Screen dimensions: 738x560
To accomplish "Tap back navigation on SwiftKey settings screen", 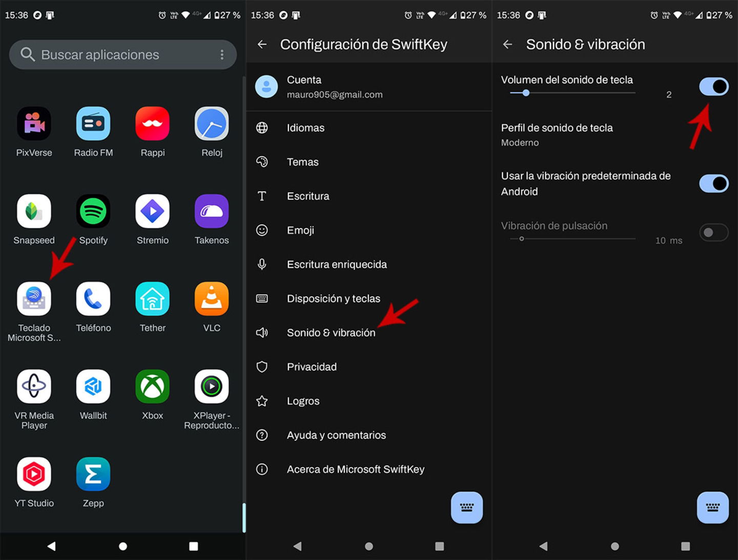I will 297,546.
